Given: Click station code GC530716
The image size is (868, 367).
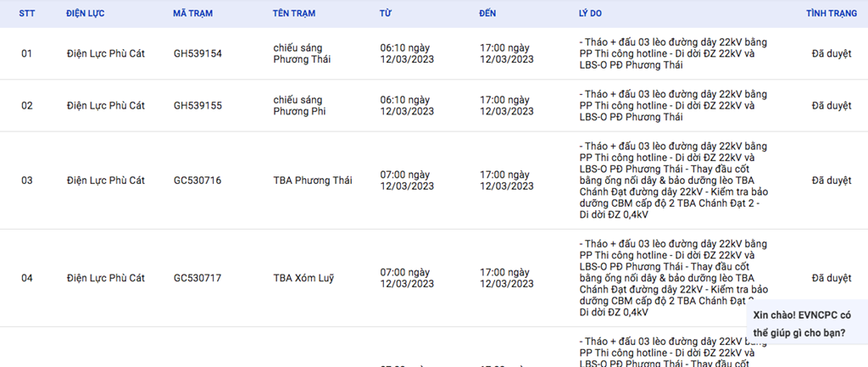Looking at the screenshot, I should click(197, 181).
